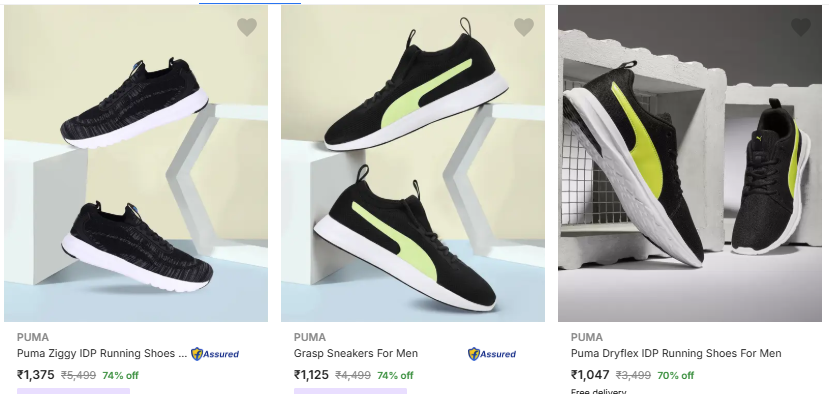Open Puma Ziggy IDP shoes product image
This screenshot has height=394, width=829.
pos(136,163)
